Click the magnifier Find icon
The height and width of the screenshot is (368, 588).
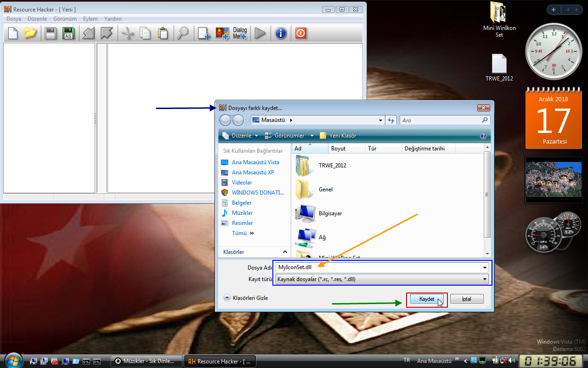coord(183,33)
